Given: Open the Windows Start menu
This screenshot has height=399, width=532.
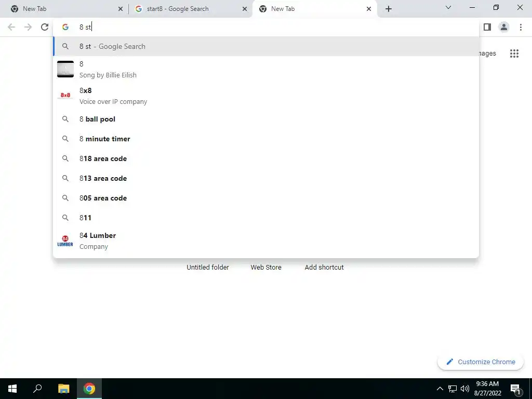Looking at the screenshot, I should 12,389.
